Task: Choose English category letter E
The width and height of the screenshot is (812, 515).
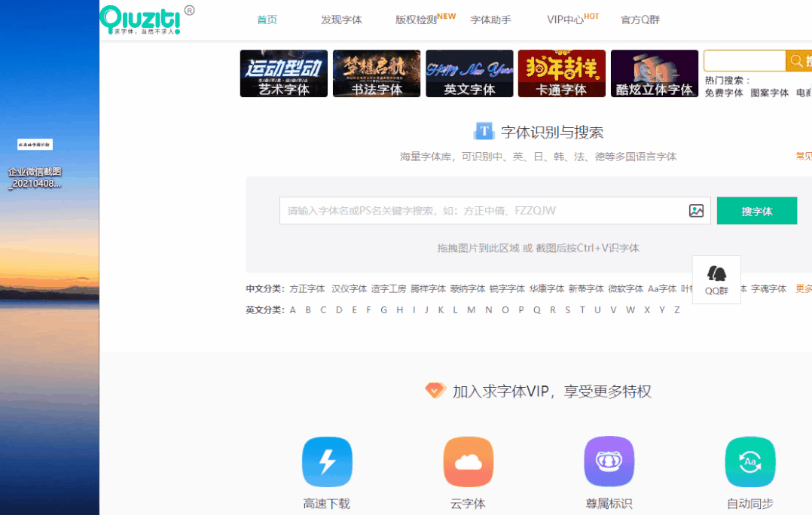Action: [354, 310]
